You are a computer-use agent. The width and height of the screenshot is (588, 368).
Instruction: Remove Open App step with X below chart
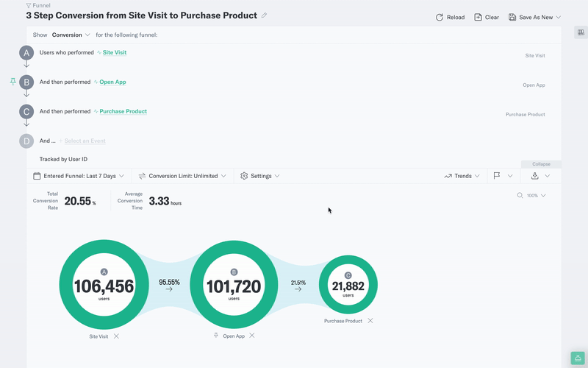252,336
